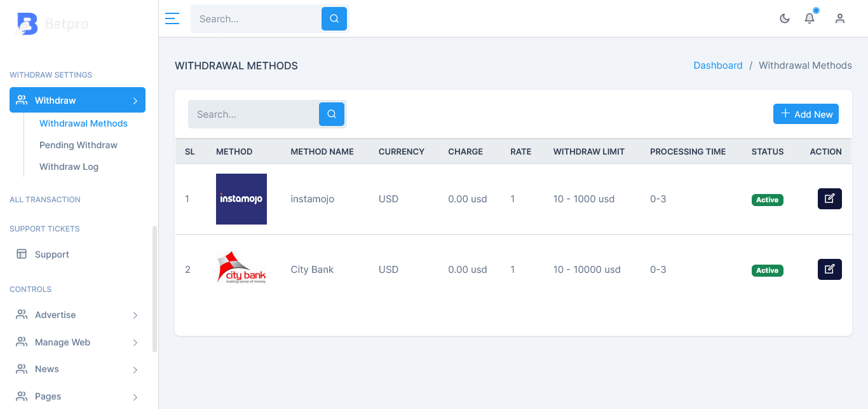This screenshot has height=409, width=868.
Task: Edit the instamojo withdrawal method
Action: coord(830,198)
